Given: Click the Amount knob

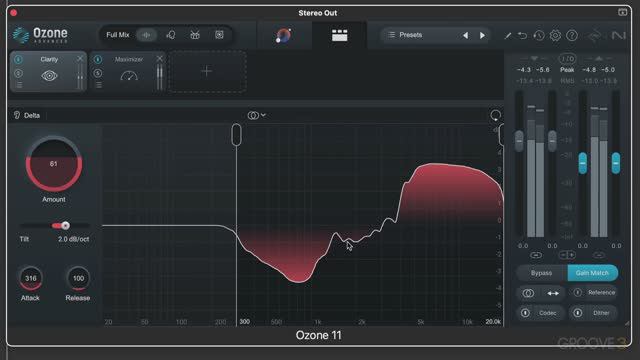Looking at the screenshot, I should pos(54,164).
